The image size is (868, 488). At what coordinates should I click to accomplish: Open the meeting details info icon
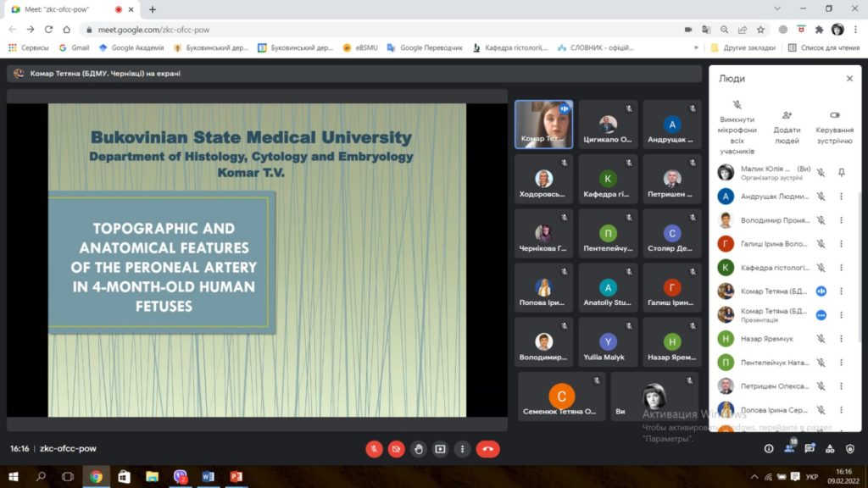pos(769,449)
